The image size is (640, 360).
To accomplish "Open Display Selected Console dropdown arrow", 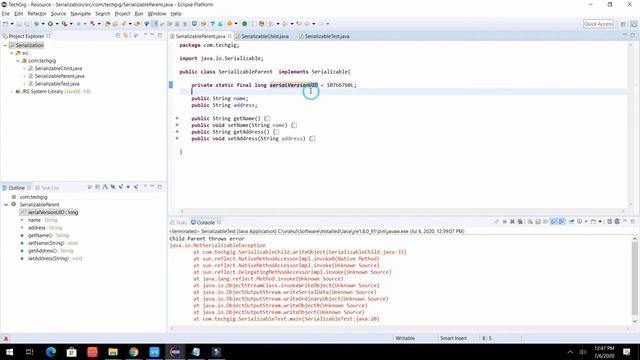I will [586, 221].
